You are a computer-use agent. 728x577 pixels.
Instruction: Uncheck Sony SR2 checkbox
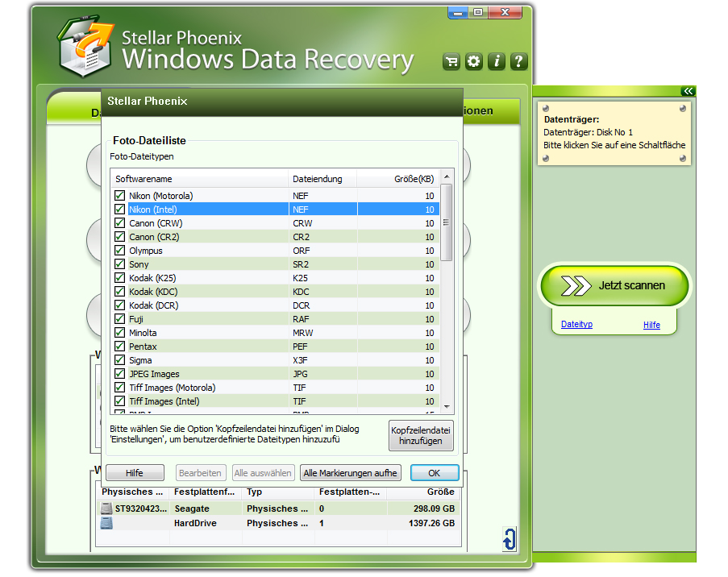(x=120, y=264)
